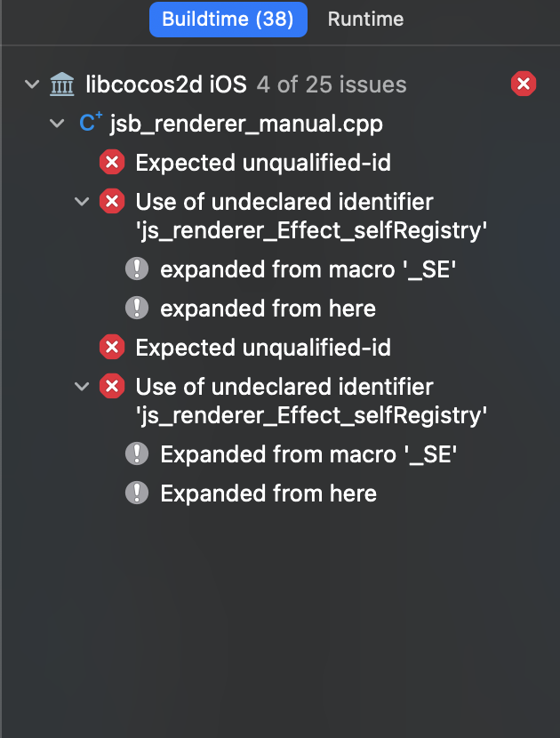Viewport: 560px width, 738px height.
Task: Collapse the libcocos2d iOS group
Action: 32,84
